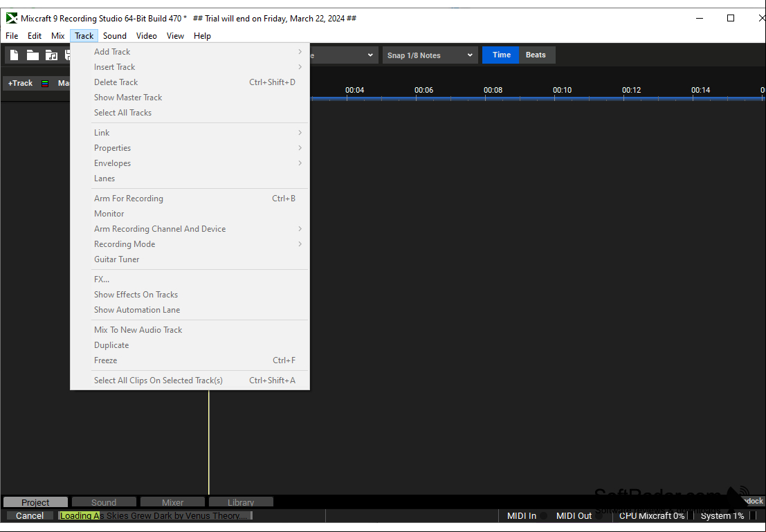766x532 pixels.
Task: Choose Freeze menu entry
Action: coord(190,360)
